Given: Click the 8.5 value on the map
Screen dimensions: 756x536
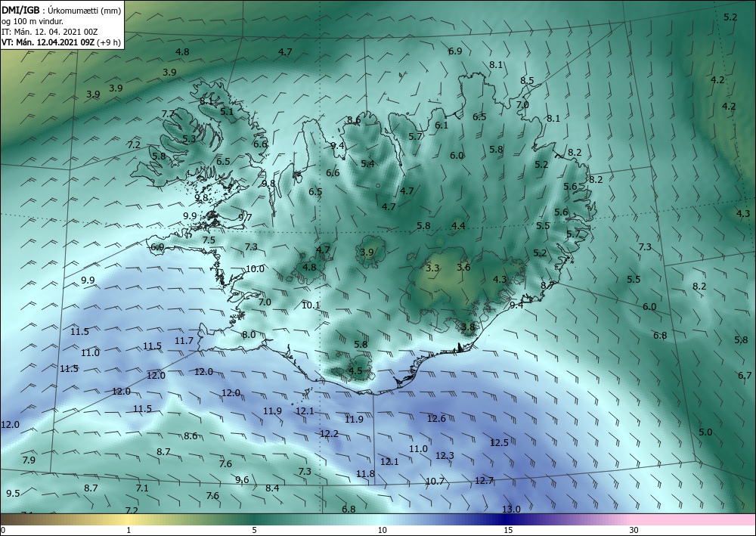Looking at the screenshot, I should click(527, 80).
